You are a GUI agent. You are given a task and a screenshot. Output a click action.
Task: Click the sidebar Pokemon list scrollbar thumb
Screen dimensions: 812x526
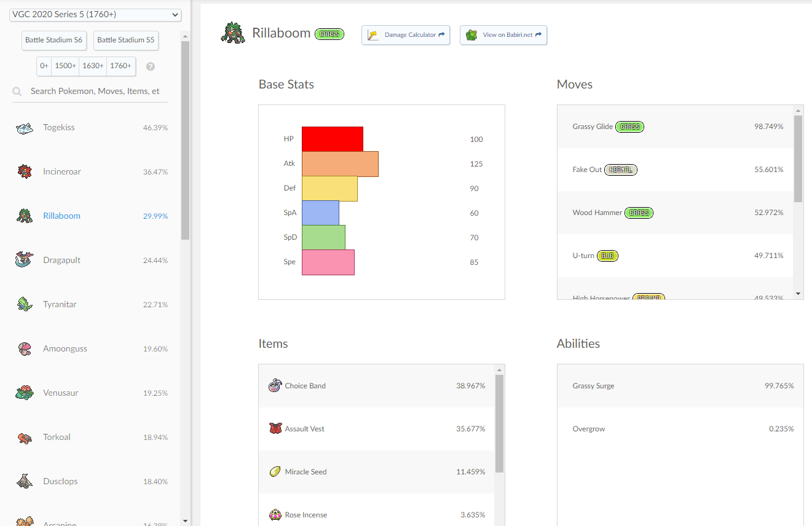(185, 141)
